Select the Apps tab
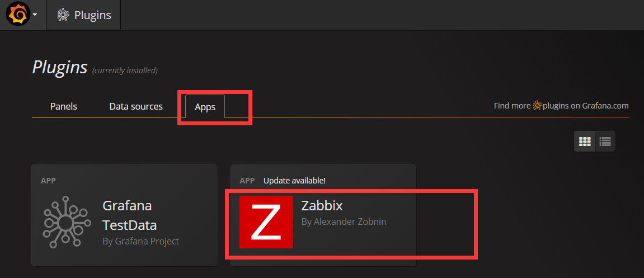 pos(205,107)
